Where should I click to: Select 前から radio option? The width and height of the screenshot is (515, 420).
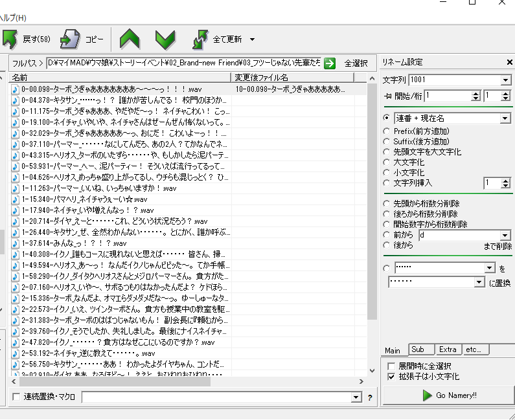[x=387, y=235]
